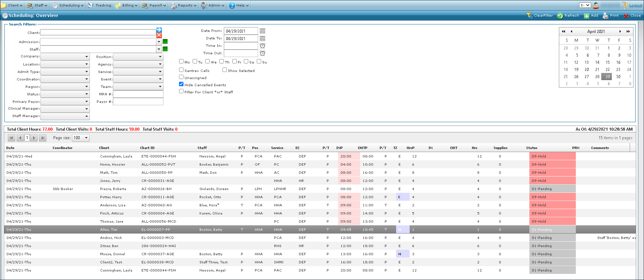Select April 30 in the calendar
Viewport: 644px width, 280px height.
click(618, 77)
